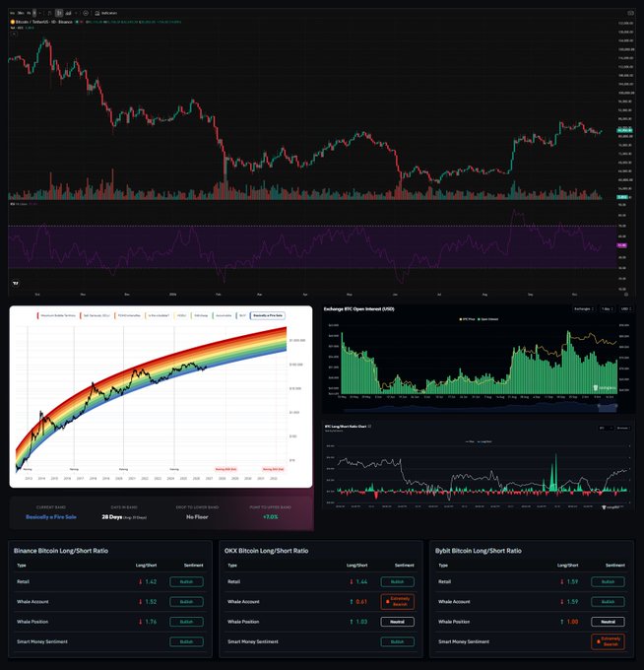Open chart settings gear at bottom-right of TradingView
The height and width of the screenshot is (670, 644).
click(x=626, y=295)
